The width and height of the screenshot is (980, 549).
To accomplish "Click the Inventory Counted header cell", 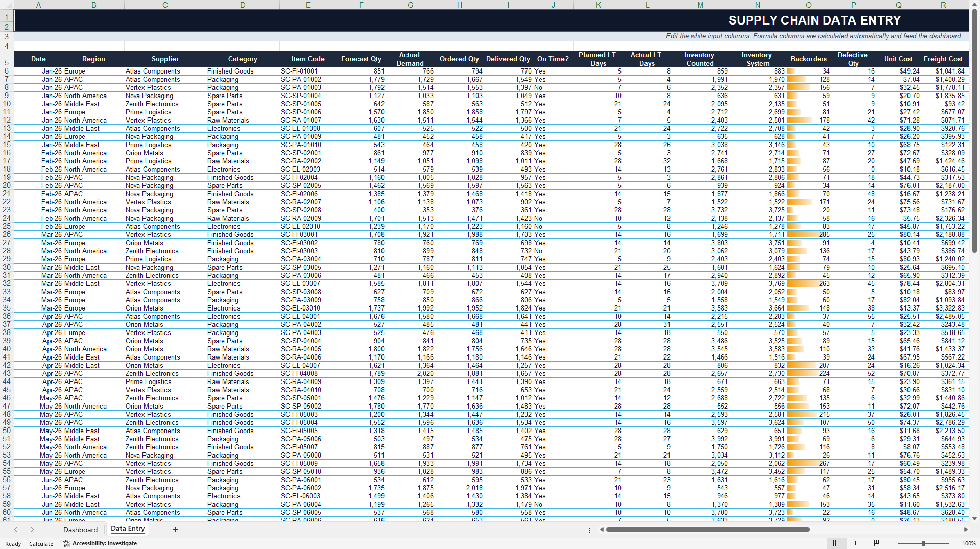I will coord(700,59).
